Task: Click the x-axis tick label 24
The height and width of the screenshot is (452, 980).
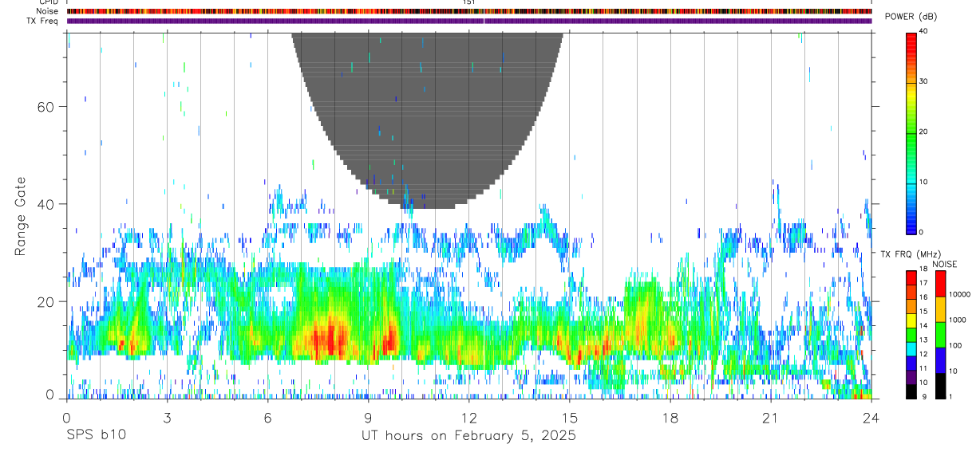Action: click(x=871, y=418)
